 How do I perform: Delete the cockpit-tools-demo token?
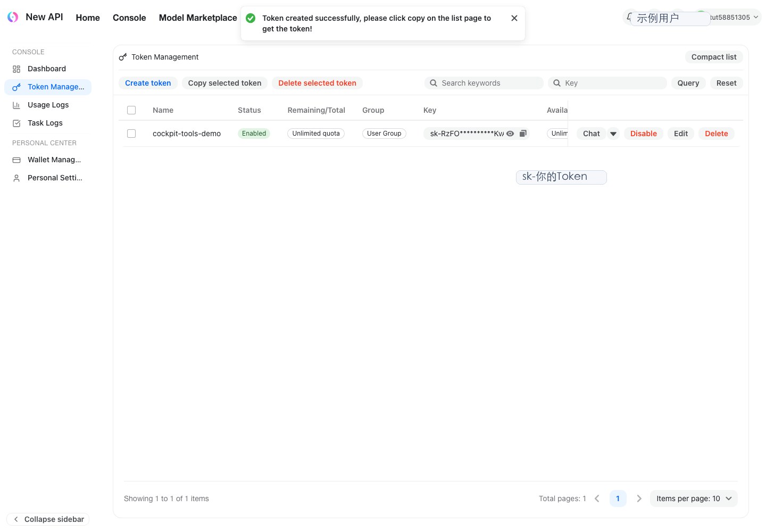tap(717, 134)
